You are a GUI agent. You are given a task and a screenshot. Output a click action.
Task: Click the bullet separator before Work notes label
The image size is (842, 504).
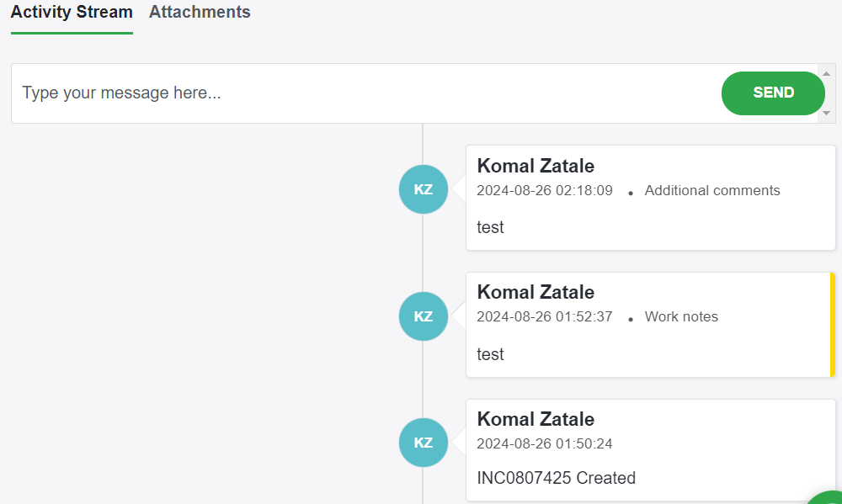pyautogui.click(x=630, y=318)
